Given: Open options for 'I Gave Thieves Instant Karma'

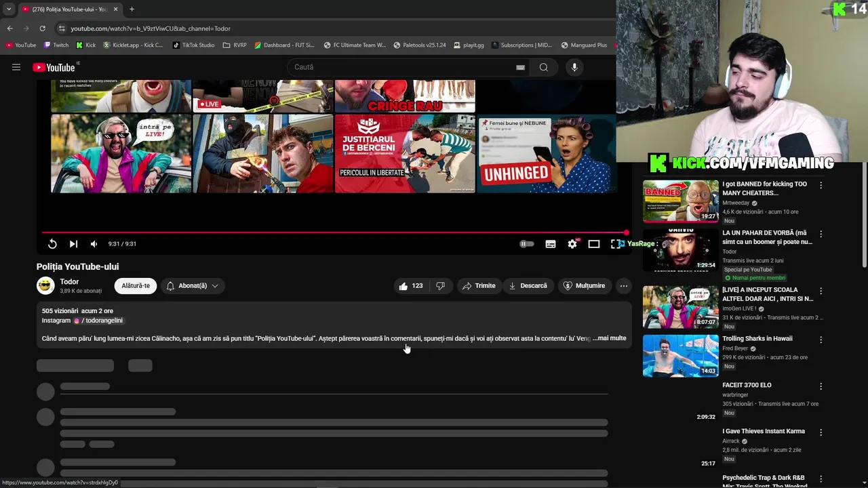Looking at the screenshot, I should (821, 432).
